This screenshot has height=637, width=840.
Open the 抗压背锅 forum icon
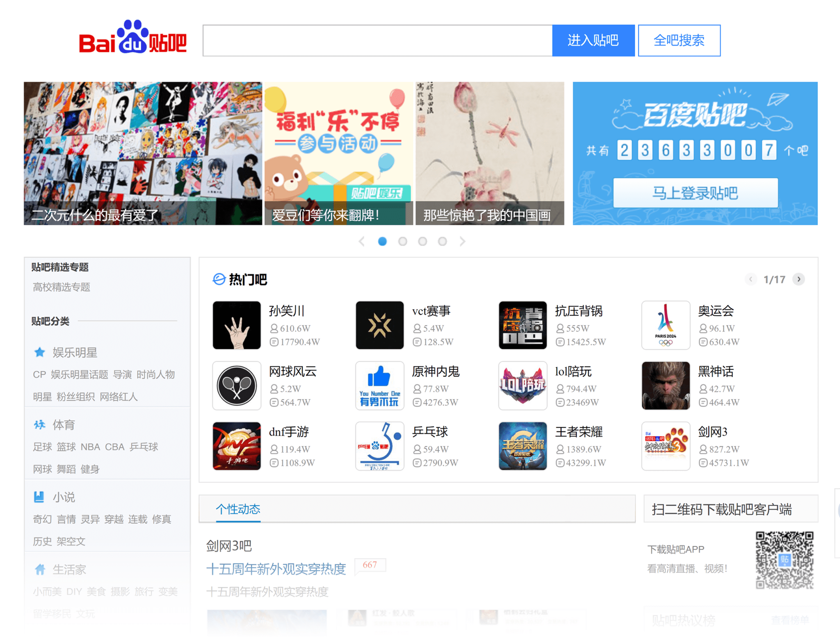pos(523,325)
